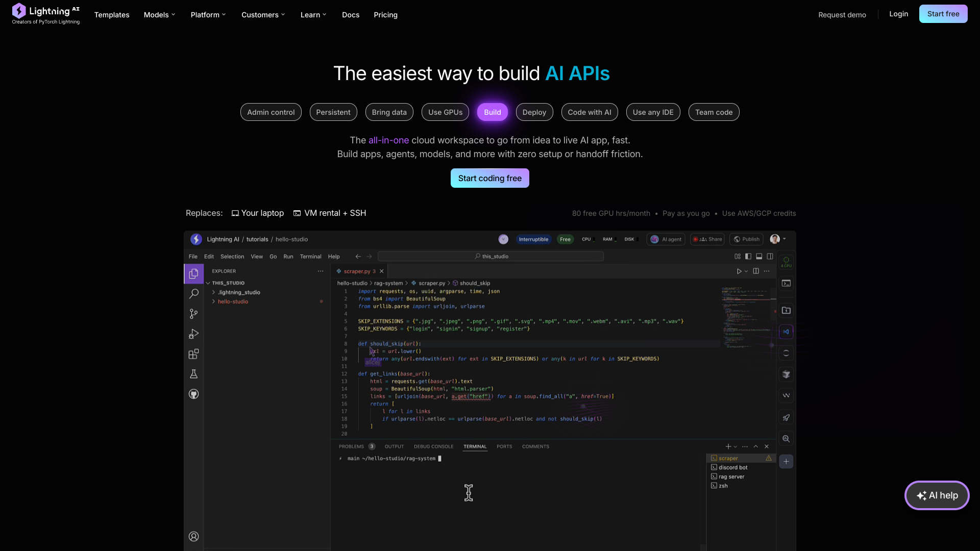Select the Source Control icon

point(194,313)
